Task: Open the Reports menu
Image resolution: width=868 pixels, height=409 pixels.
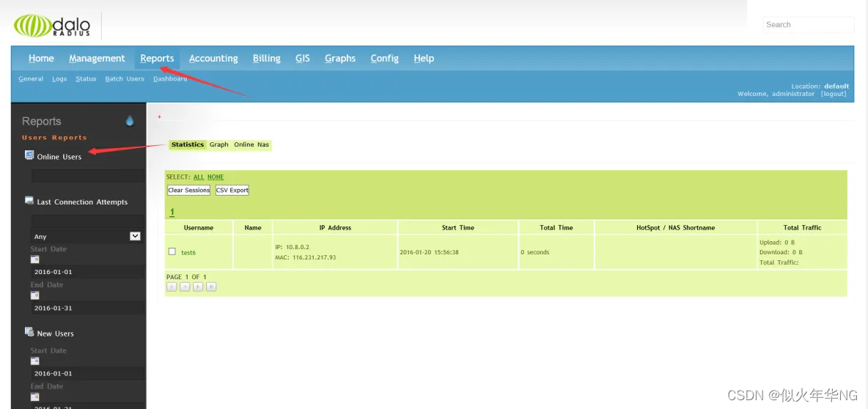Action: (157, 58)
